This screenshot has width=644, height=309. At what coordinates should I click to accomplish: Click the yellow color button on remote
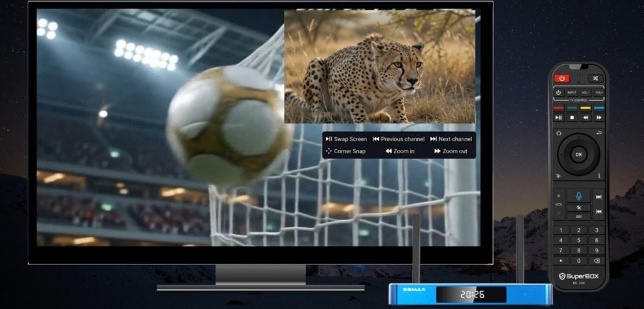pyautogui.click(x=585, y=108)
